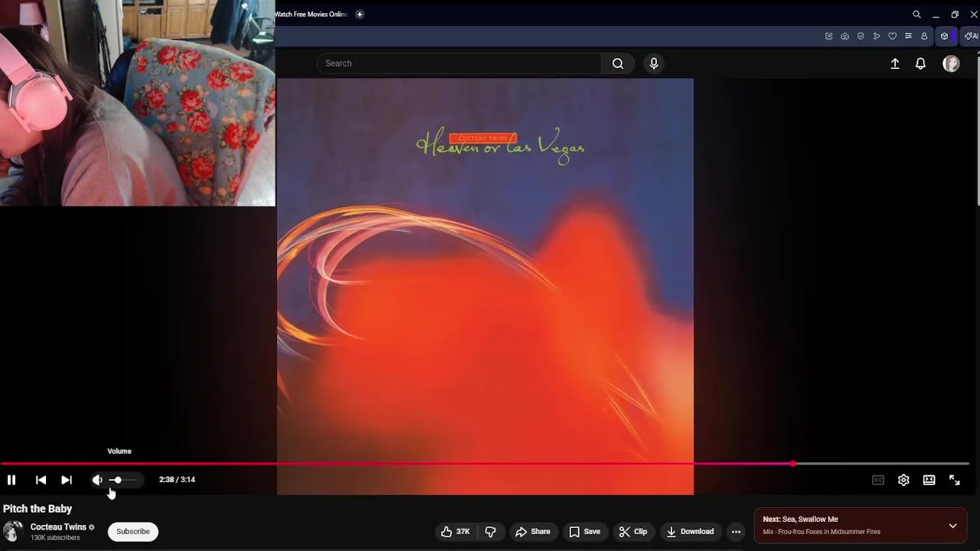Open YouTube notifications bell
Image resolution: width=980 pixels, height=551 pixels.
pyautogui.click(x=921, y=64)
